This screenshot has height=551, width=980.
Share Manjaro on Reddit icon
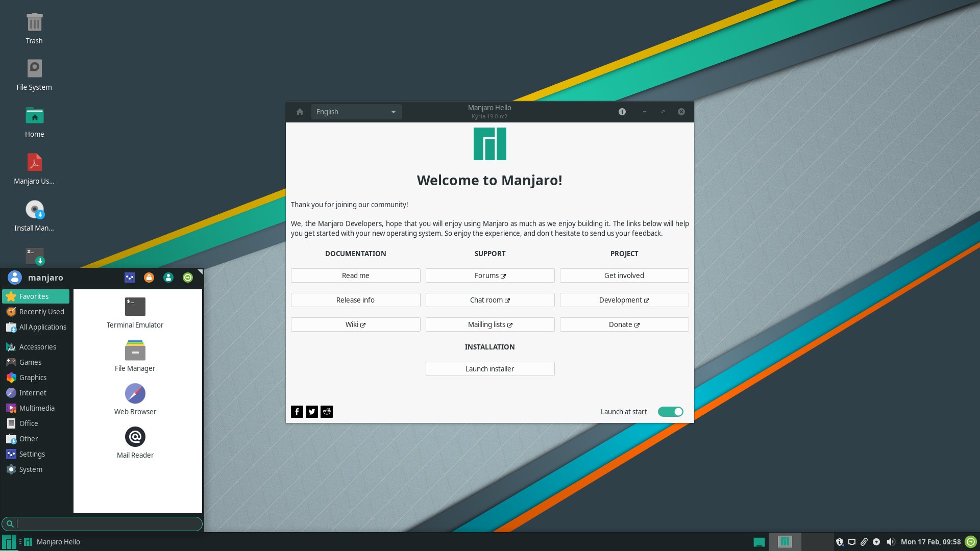327,411
